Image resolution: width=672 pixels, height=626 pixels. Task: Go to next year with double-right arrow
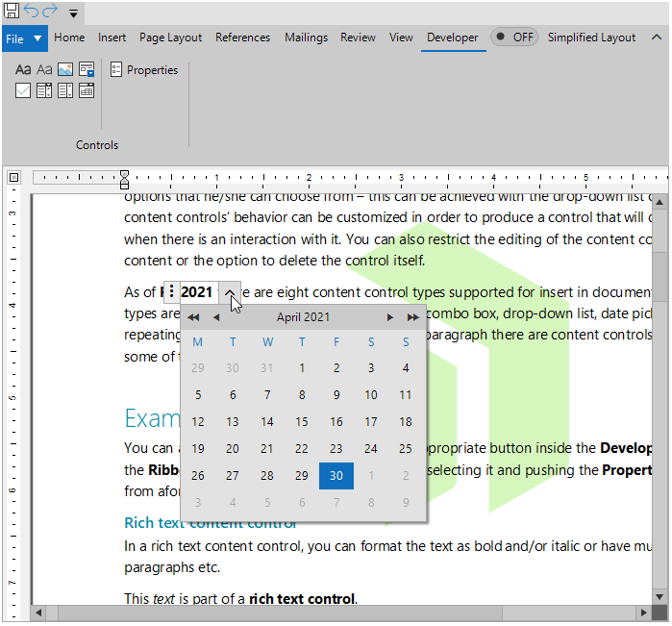(x=412, y=317)
